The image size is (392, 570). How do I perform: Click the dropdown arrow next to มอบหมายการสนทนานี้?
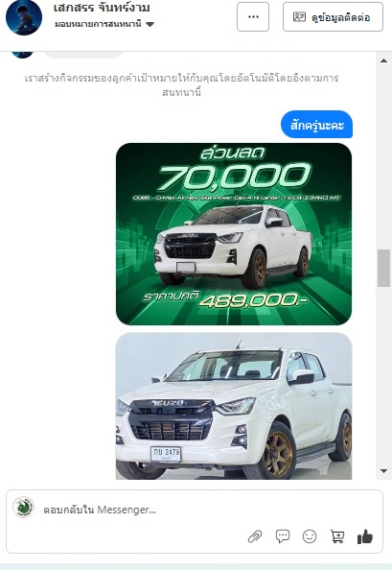(150, 25)
